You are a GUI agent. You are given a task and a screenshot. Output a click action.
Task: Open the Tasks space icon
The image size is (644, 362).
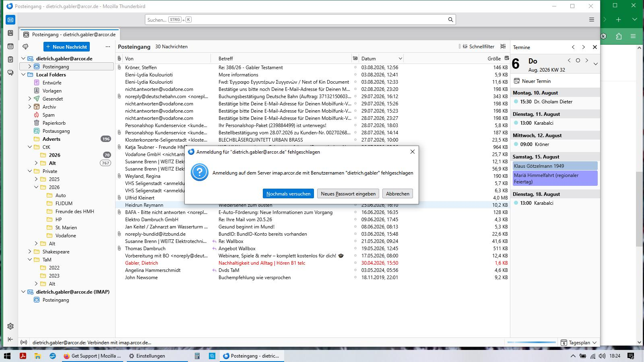click(x=10, y=60)
